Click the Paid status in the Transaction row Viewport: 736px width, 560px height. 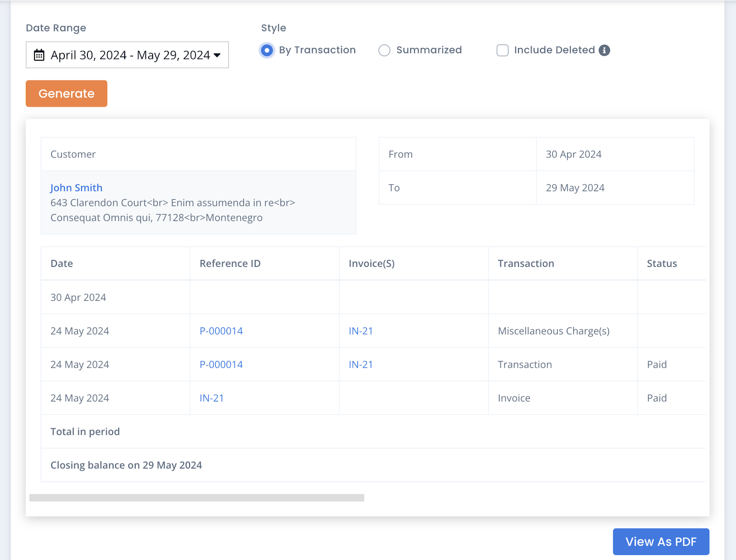click(x=657, y=364)
